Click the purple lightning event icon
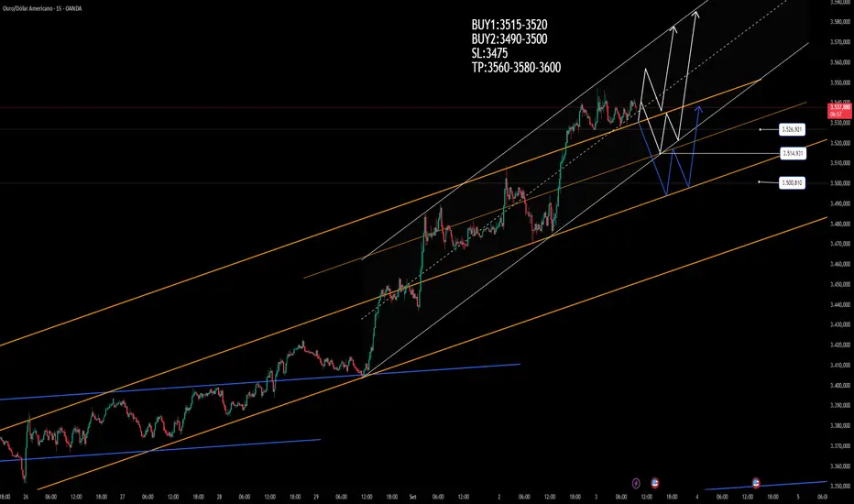 coord(636,483)
